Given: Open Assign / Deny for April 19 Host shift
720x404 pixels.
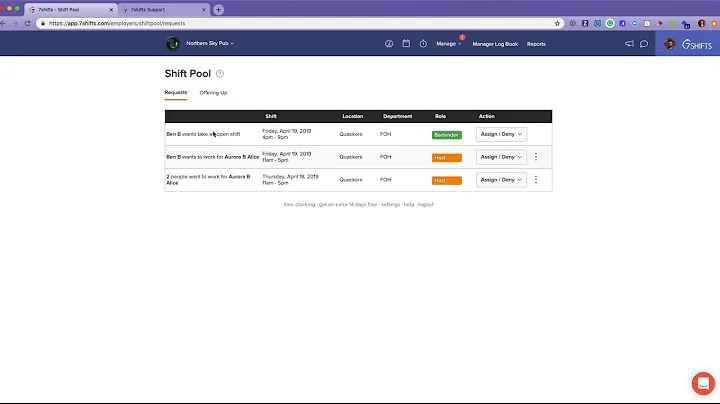Looking at the screenshot, I should coord(501,157).
